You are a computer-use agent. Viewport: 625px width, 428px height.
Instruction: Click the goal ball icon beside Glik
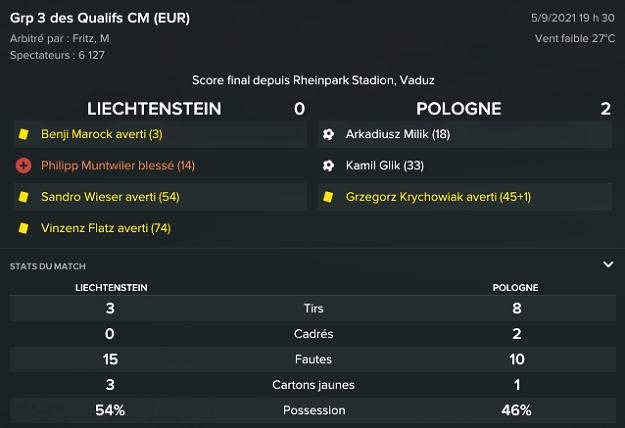tap(328, 166)
